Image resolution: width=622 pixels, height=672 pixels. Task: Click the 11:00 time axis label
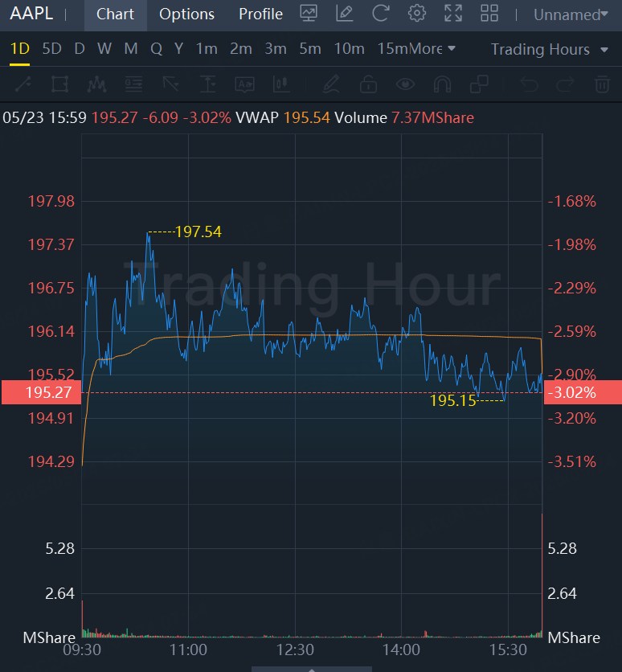click(x=188, y=649)
